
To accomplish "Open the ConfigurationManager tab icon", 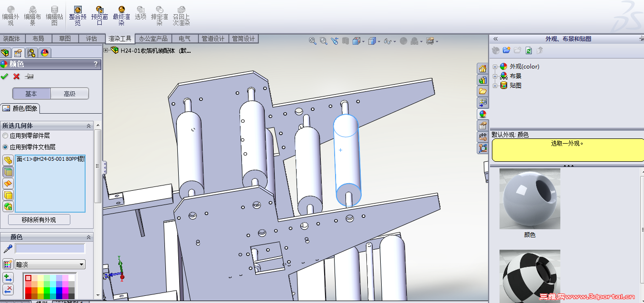I will coord(31,53).
